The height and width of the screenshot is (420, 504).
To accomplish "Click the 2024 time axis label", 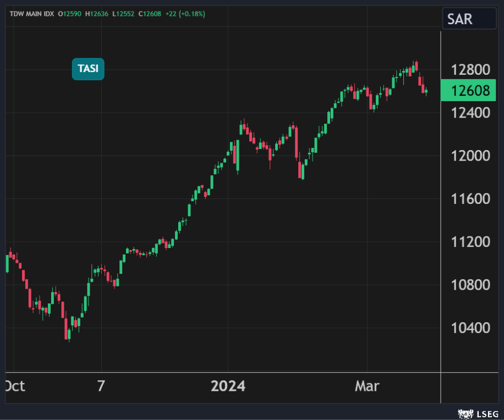I will 228,386.
